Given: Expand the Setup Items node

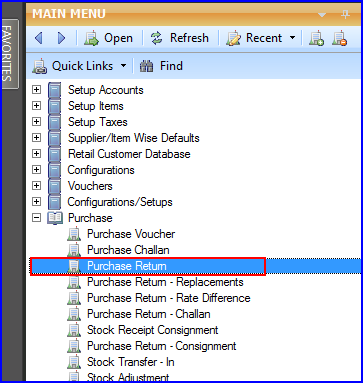Looking at the screenshot, I should (x=36, y=106).
